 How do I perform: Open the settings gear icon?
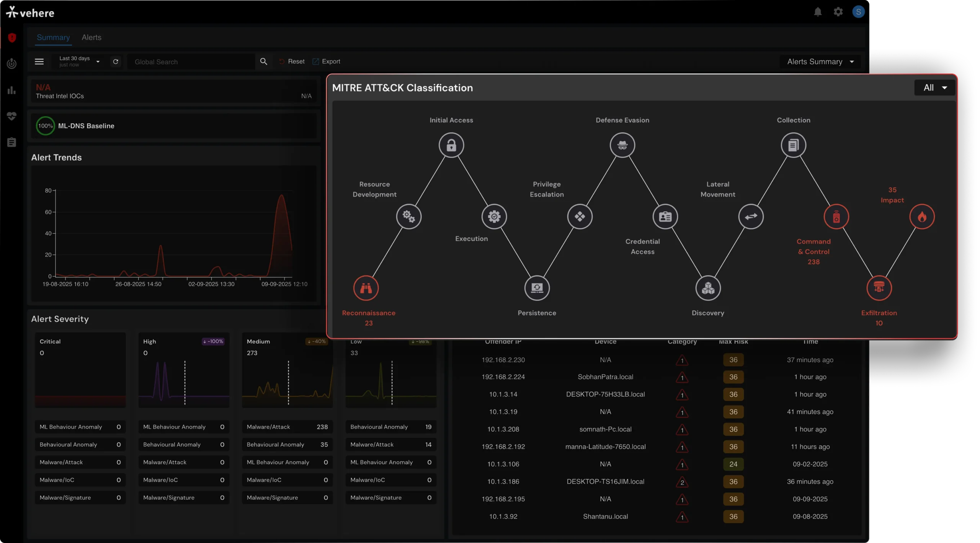(x=838, y=12)
